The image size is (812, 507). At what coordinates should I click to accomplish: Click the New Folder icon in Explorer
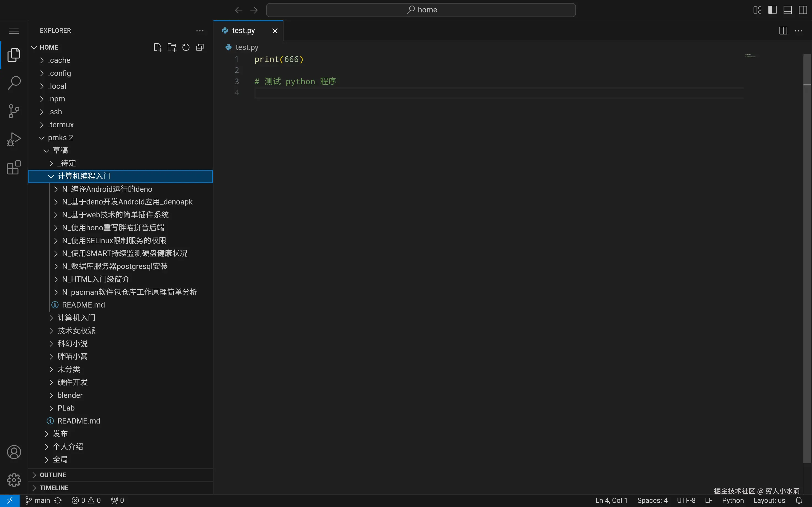click(172, 47)
